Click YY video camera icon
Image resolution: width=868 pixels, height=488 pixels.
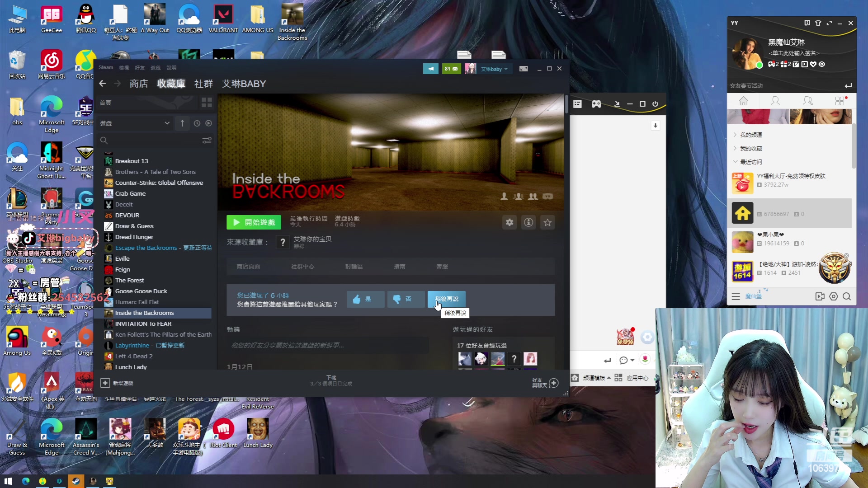tap(820, 296)
